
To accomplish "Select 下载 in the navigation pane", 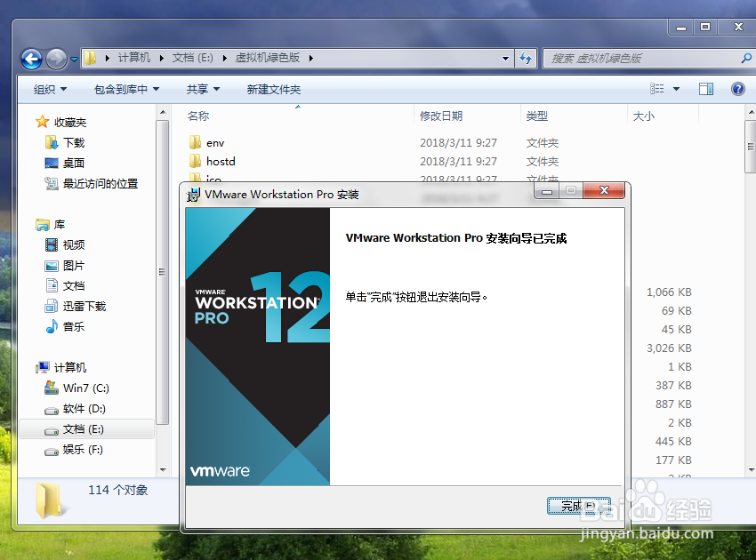I will [x=74, y=142].
